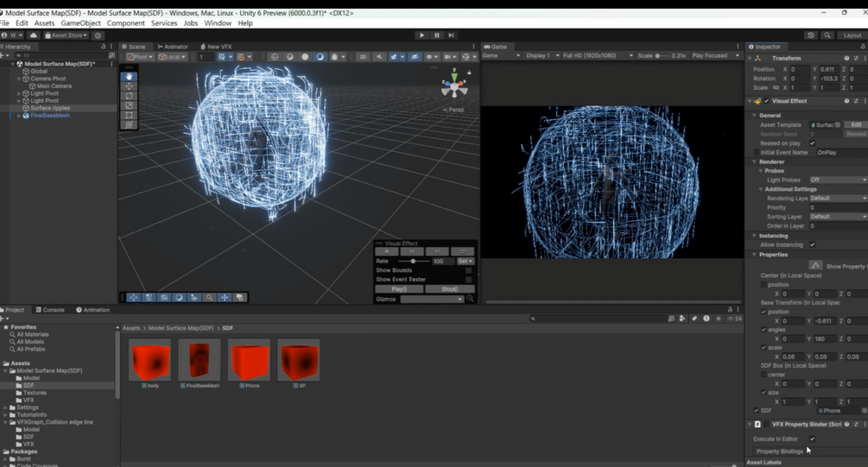Step the Visual Effect forward
Screen dimensions: 868x467
[x=437, y=251]
